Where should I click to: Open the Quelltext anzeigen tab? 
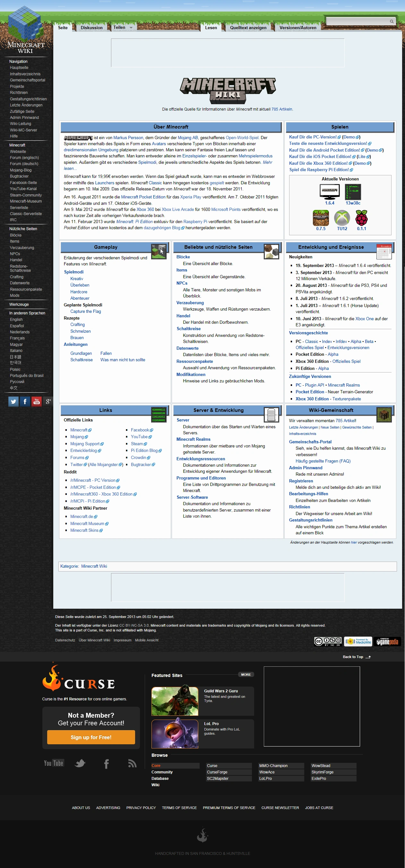(248, 28)
